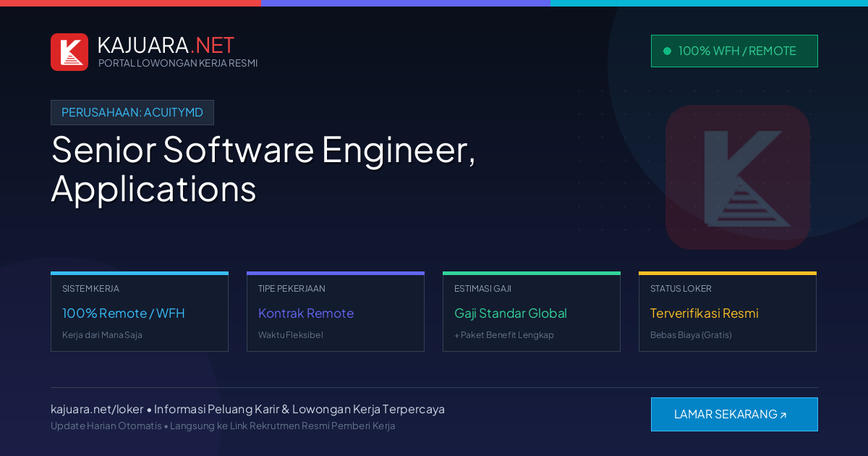Click the STATUS LOKER label
This screenshot has width=868, height=456.
coord(681,288)
